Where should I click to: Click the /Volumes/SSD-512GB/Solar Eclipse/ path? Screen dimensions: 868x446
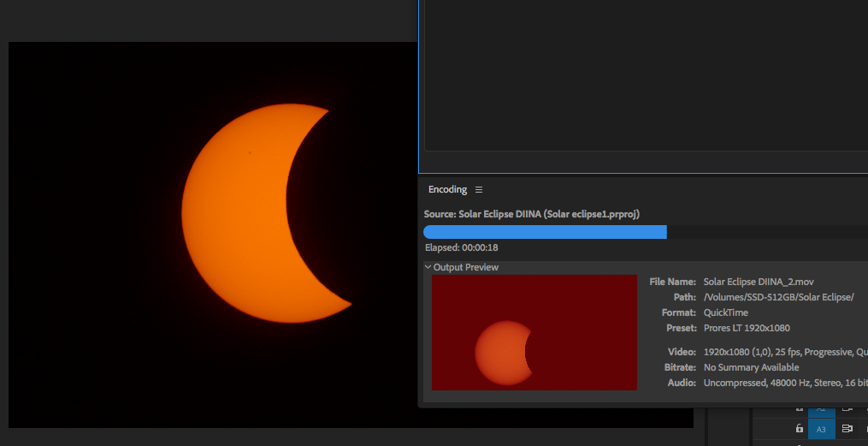pos(778,298)
